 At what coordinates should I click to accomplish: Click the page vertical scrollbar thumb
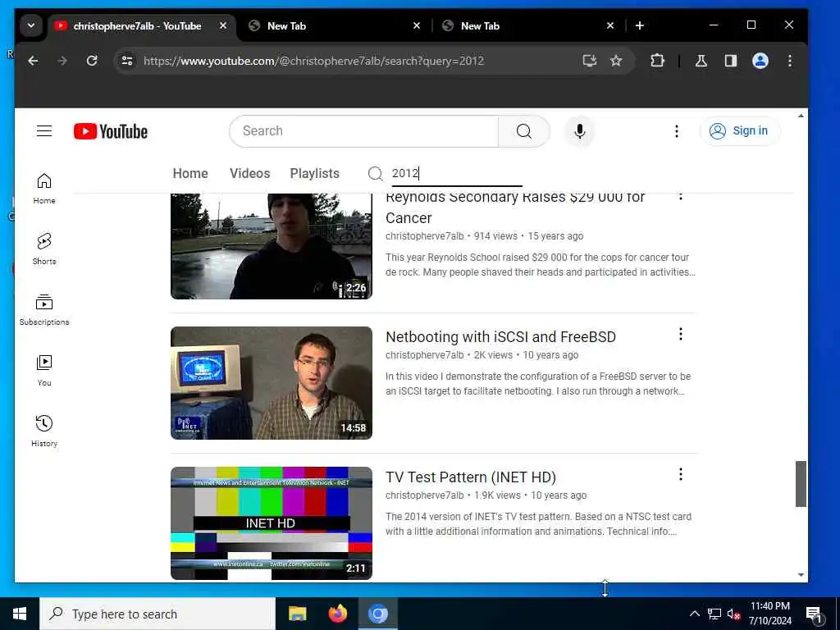[x=801, y=484]
